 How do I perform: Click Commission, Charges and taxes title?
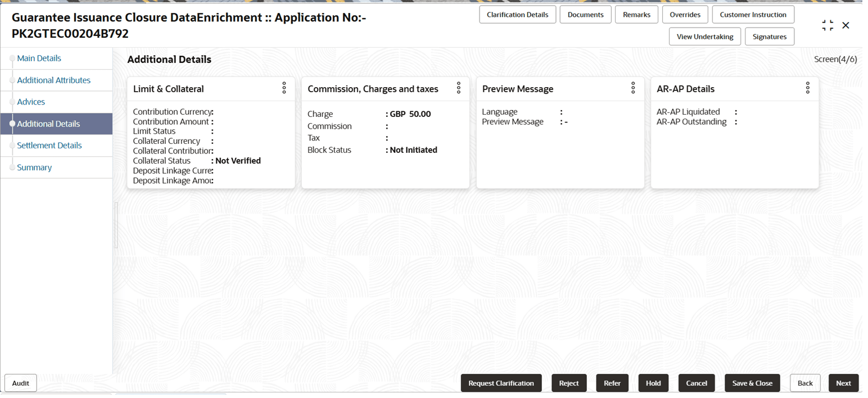click(373, 89)
